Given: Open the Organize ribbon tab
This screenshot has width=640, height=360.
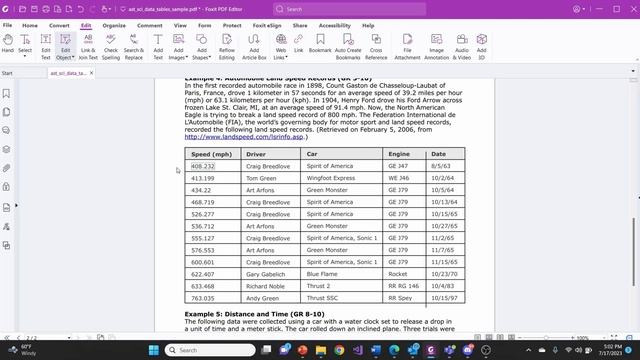Looking at the screenshot, I should [114, 25].
